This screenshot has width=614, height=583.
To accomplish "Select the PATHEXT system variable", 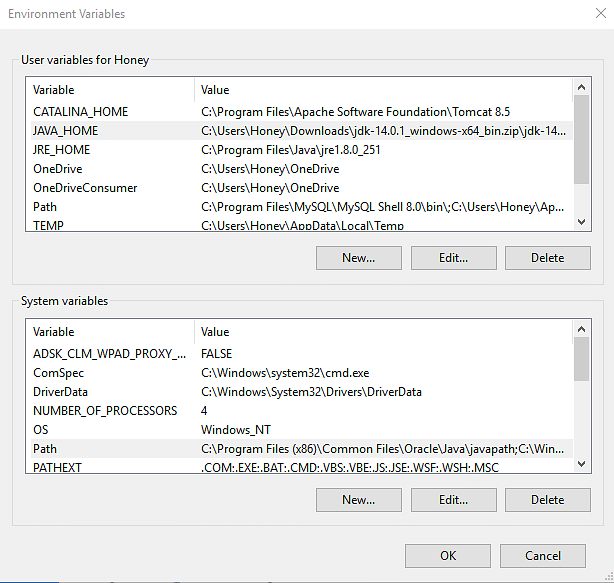I will click(302, 467).
